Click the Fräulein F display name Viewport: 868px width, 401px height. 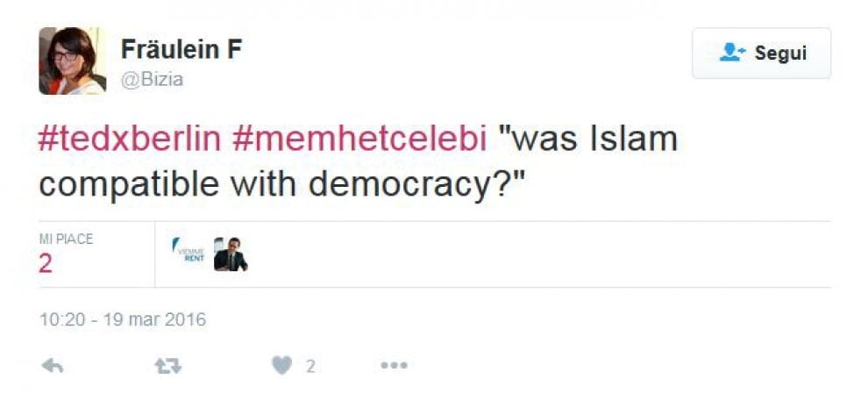tap(181, 50)
